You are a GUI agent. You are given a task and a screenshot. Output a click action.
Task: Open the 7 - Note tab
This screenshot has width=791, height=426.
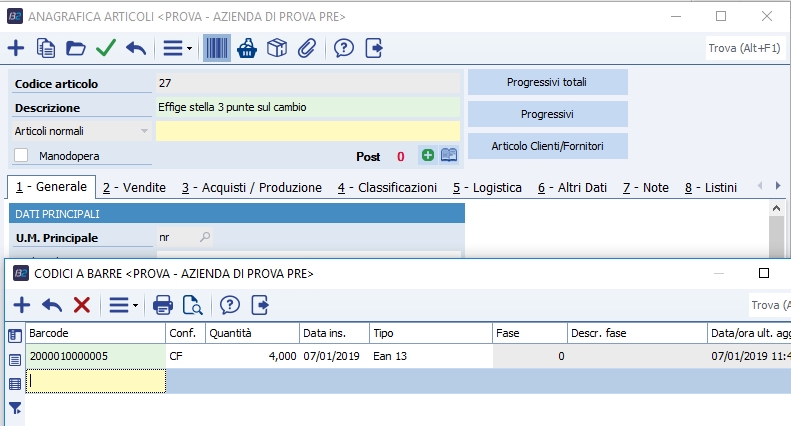click(x=645, y=188)
